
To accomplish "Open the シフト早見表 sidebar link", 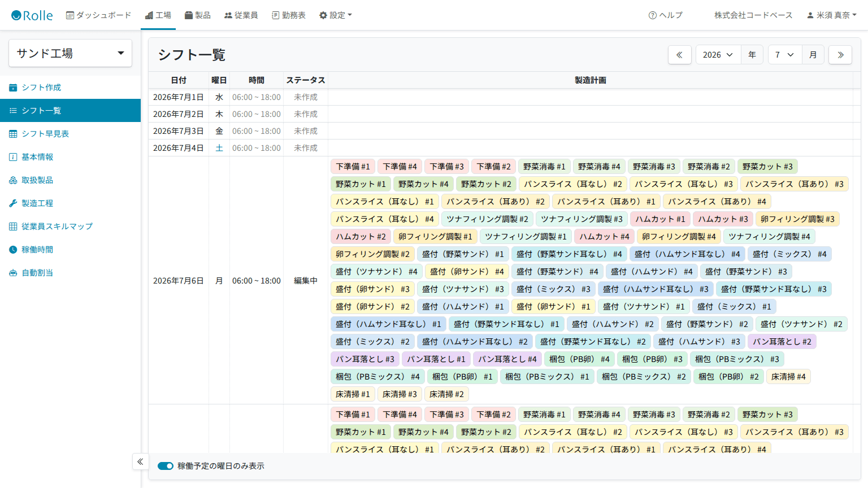I will pyautogui.click(x=70, y=134).
